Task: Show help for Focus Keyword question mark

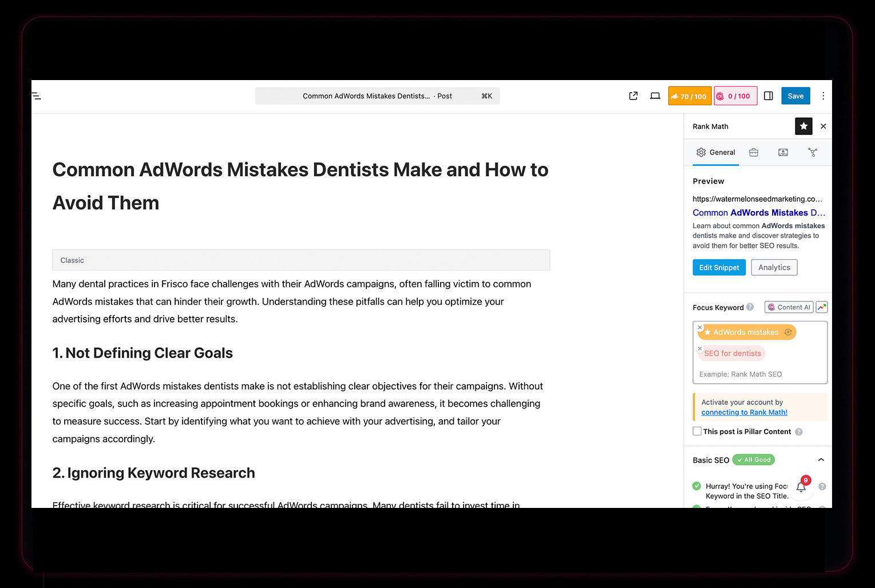Action: pos(750,307)
